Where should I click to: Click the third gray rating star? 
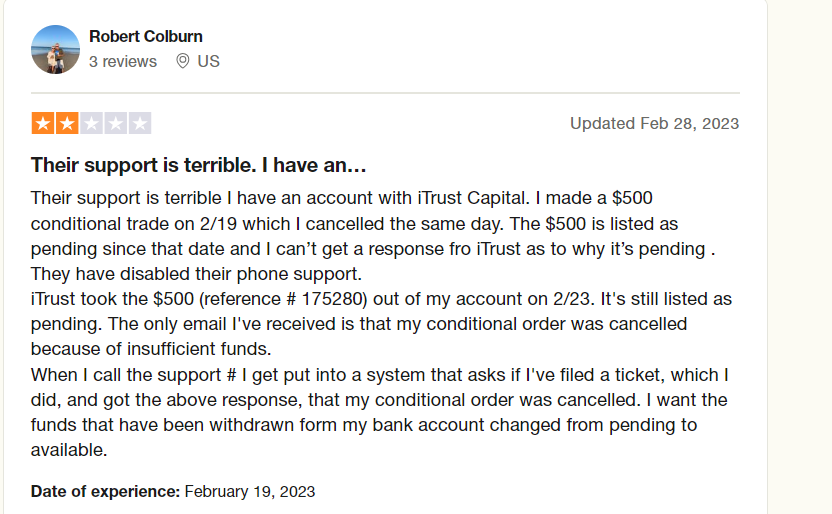(92, 123)
